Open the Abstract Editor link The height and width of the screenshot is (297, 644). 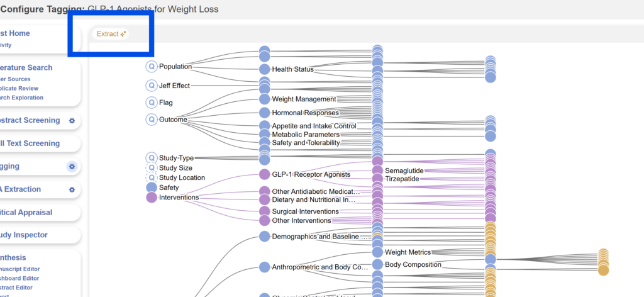[16, 288]
